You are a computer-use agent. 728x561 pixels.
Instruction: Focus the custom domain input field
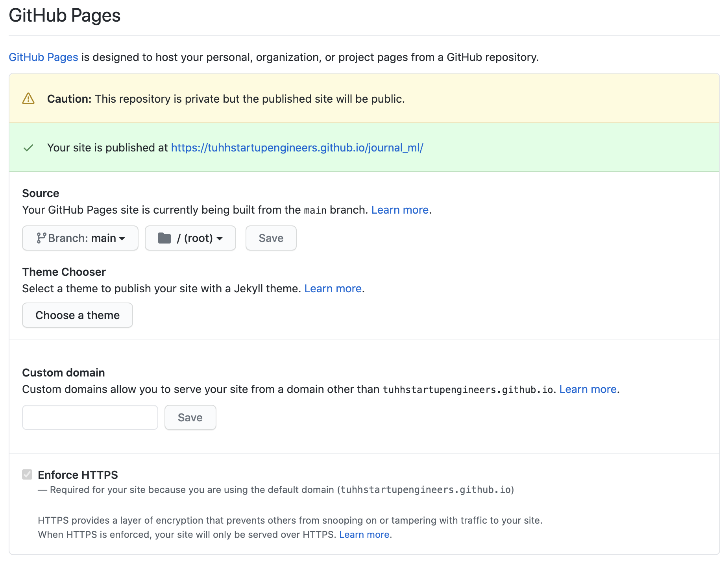click(x=90, y=417)
